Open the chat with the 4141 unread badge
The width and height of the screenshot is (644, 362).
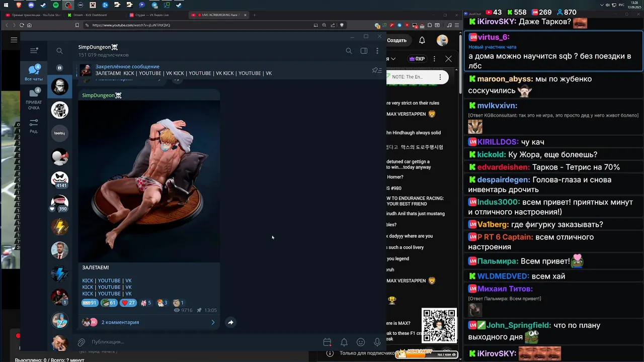(x=59, y=179)
